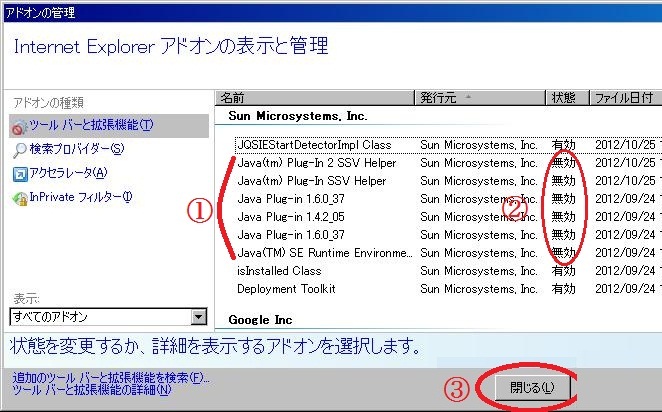
Task: Select Java(tm) Plug-In 2 SSV Helper entry
Action: (x=316, y=163)
